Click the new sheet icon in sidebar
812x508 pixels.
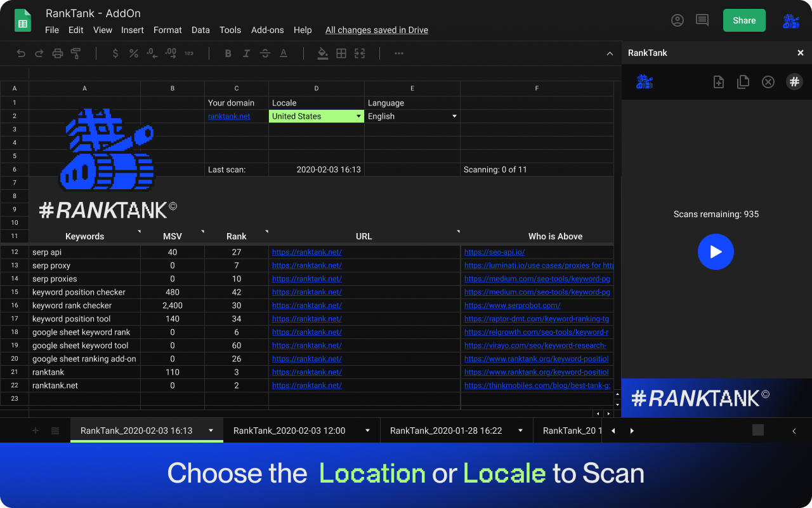(x=719, y=82)
